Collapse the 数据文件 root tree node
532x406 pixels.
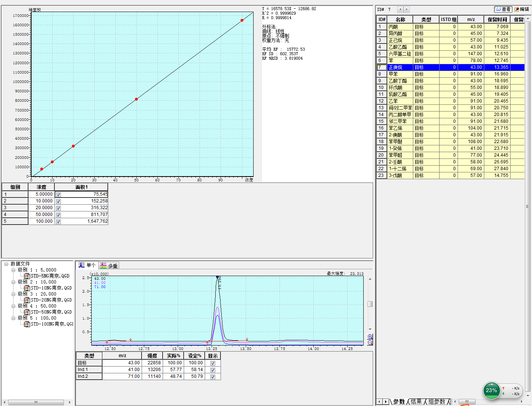click(6, 264)
